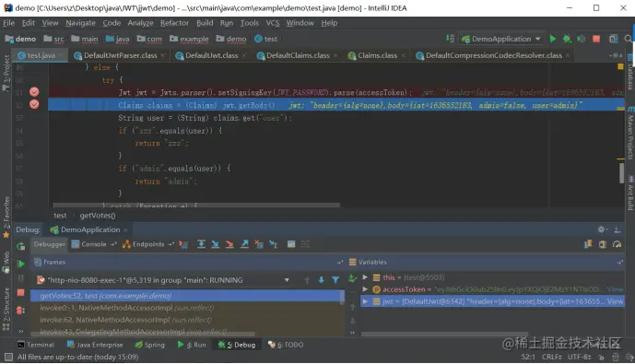Expand the 'this' variable node
Image resolution: width=635 pixels, height=364 pixels.
(365, 277)
